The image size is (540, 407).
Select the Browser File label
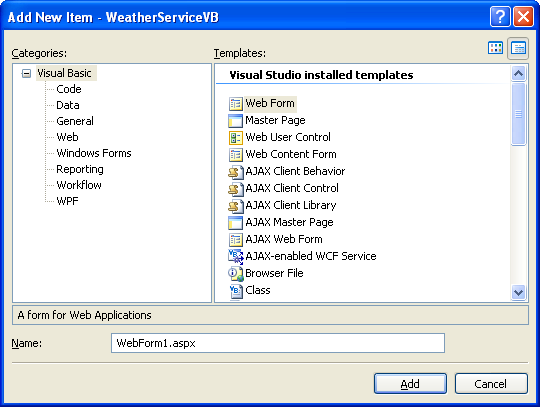[274, 273]
